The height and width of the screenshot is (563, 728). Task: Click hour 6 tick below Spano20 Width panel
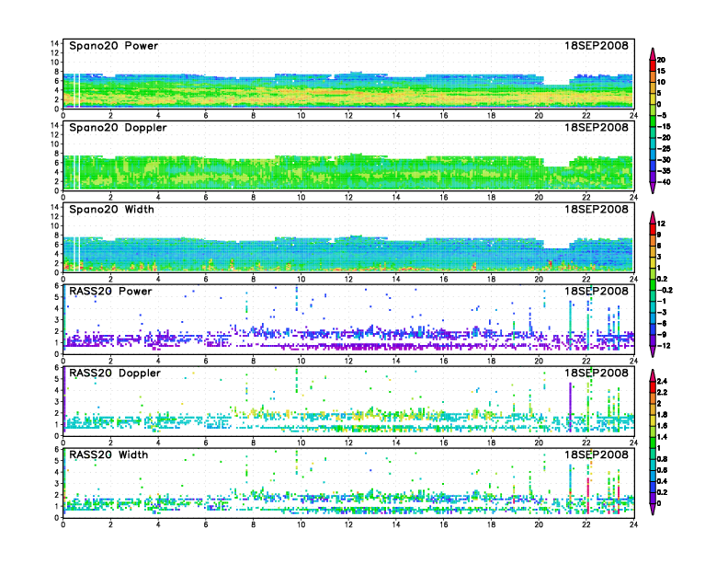(206, 279)
